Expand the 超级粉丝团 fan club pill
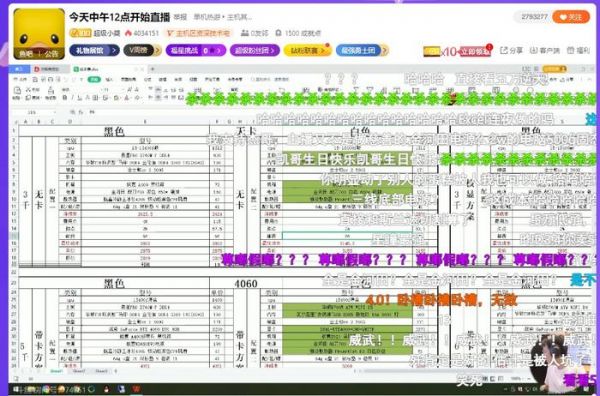 coord(254,50)
